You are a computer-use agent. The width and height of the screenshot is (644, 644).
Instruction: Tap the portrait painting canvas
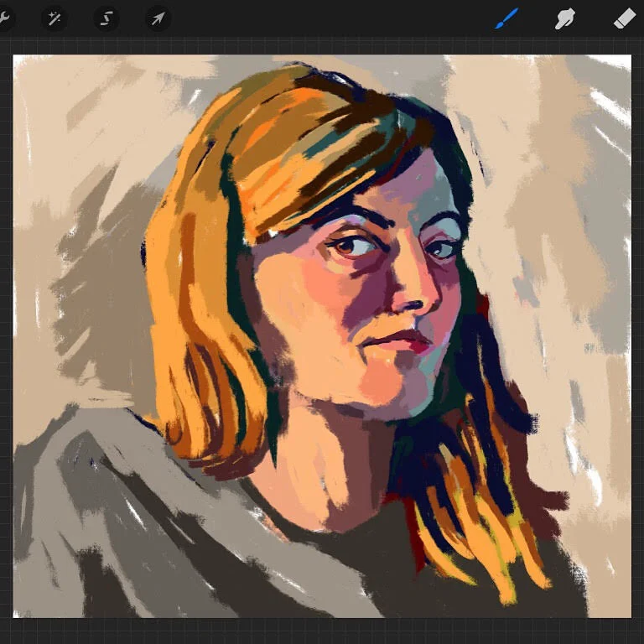click(322, 336)
